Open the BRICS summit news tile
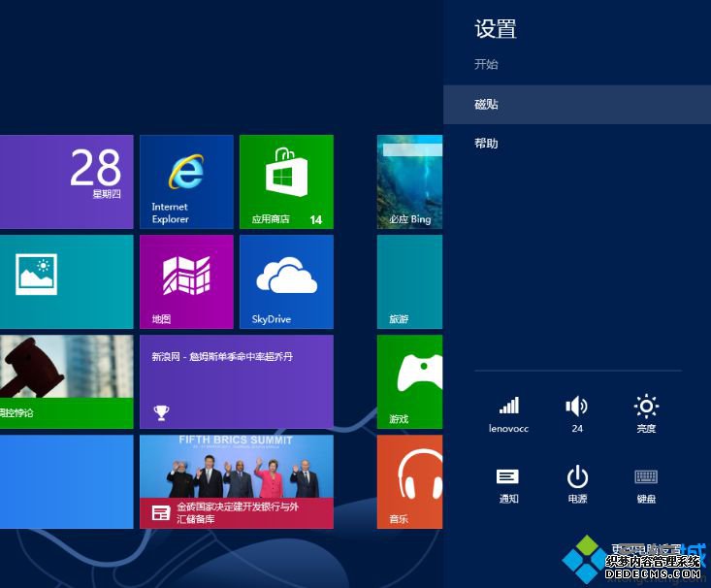Image resolution: width=711 pixels, height=588 pixels. (x=237, y=482)
